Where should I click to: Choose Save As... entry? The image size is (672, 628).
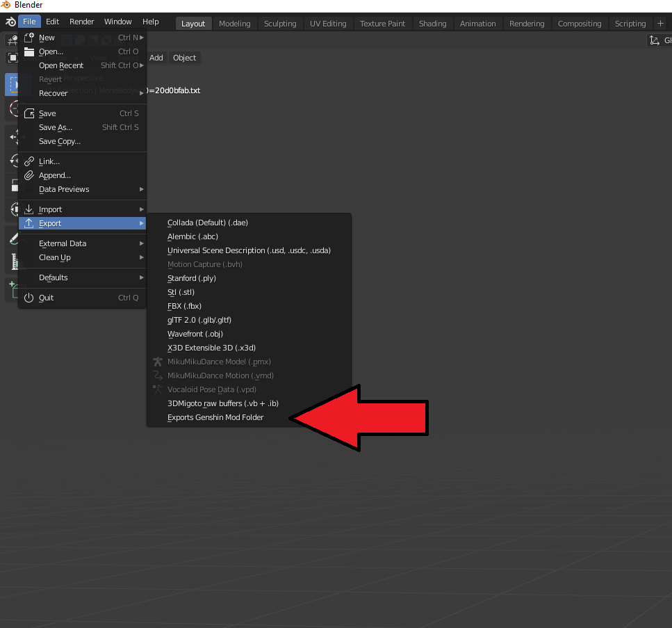pyautogui.click(x=82, y=127)
